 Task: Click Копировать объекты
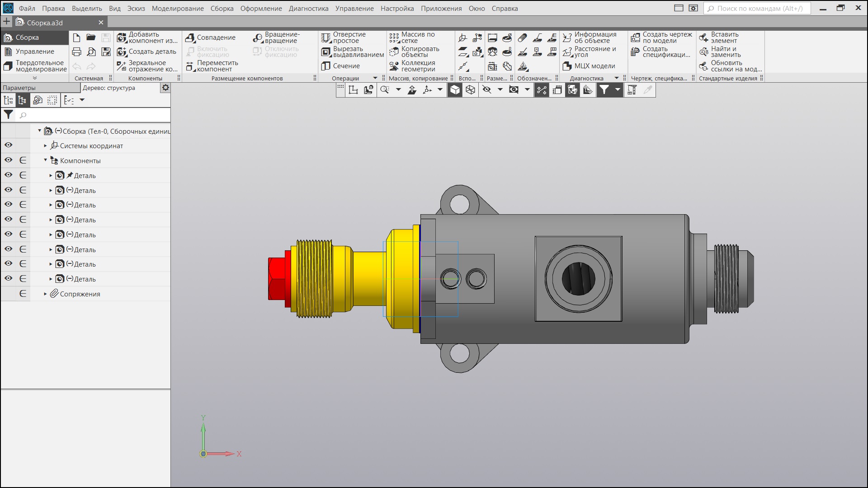point(414,52)
